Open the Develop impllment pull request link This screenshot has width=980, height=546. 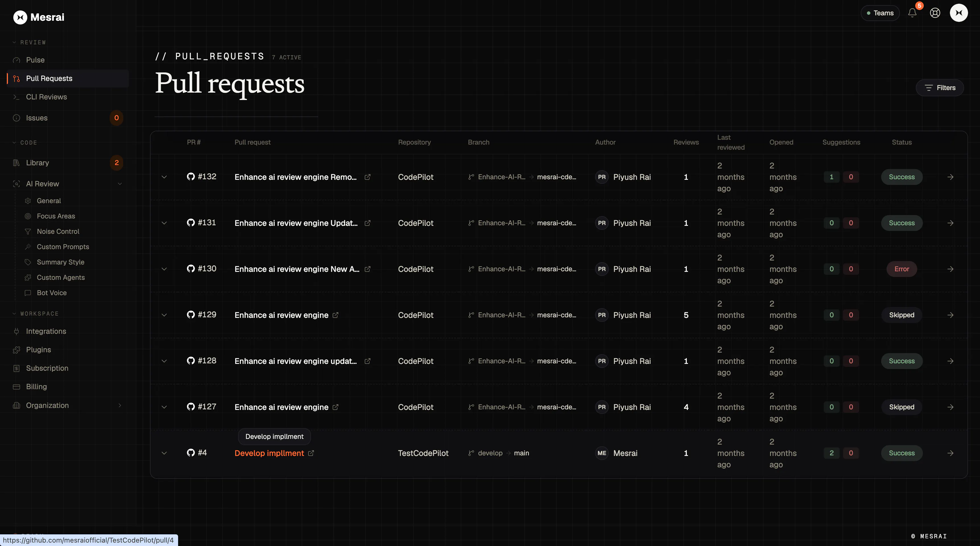(x=269, y=453)
